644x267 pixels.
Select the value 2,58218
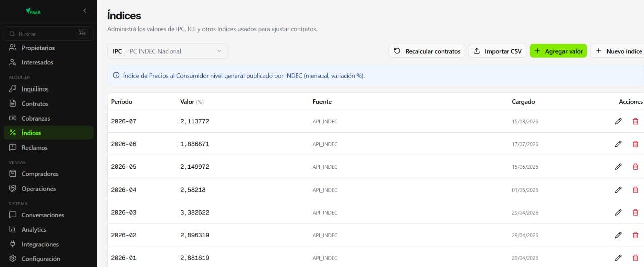193,190
